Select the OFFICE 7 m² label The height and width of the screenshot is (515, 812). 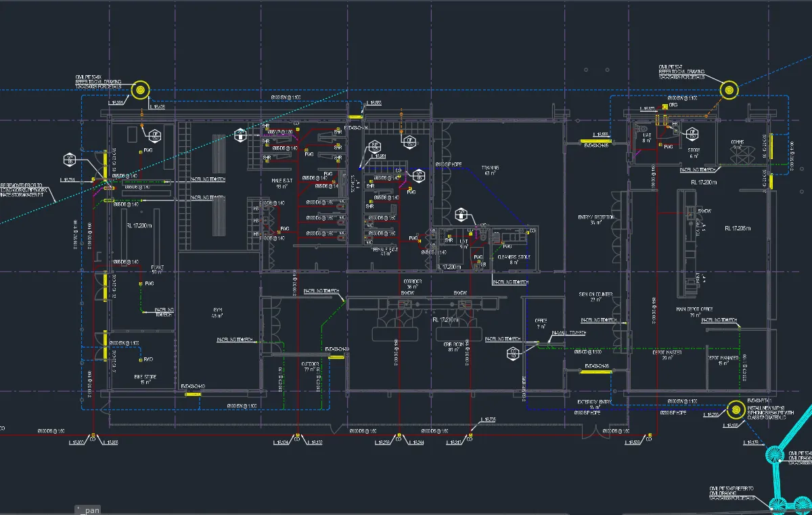[541, 323]
